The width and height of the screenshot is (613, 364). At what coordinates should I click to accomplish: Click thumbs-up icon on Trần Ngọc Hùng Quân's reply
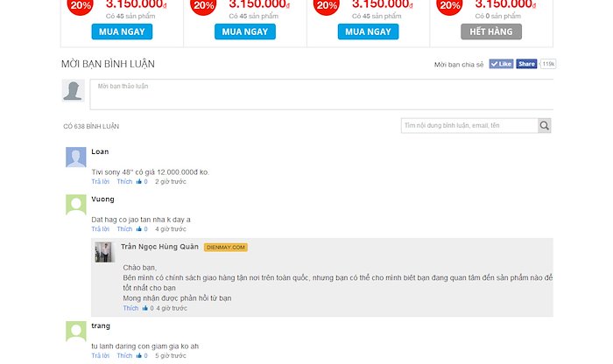pos(145,308)
